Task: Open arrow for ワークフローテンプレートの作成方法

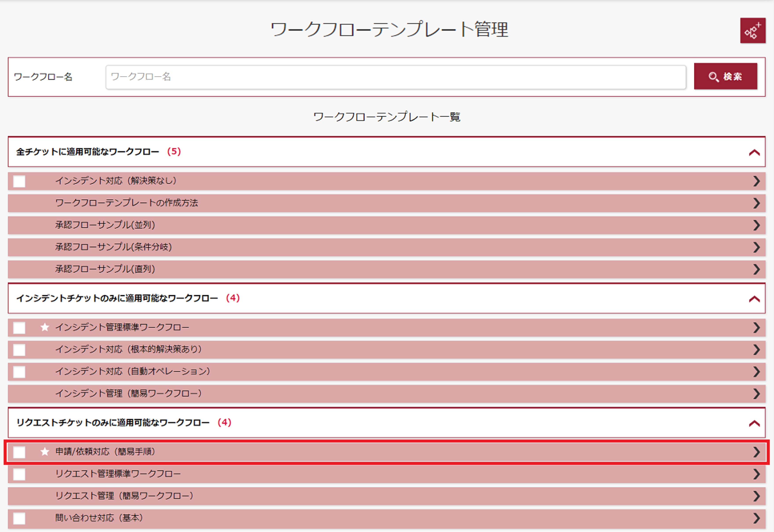Action: [x=756, y=203]
